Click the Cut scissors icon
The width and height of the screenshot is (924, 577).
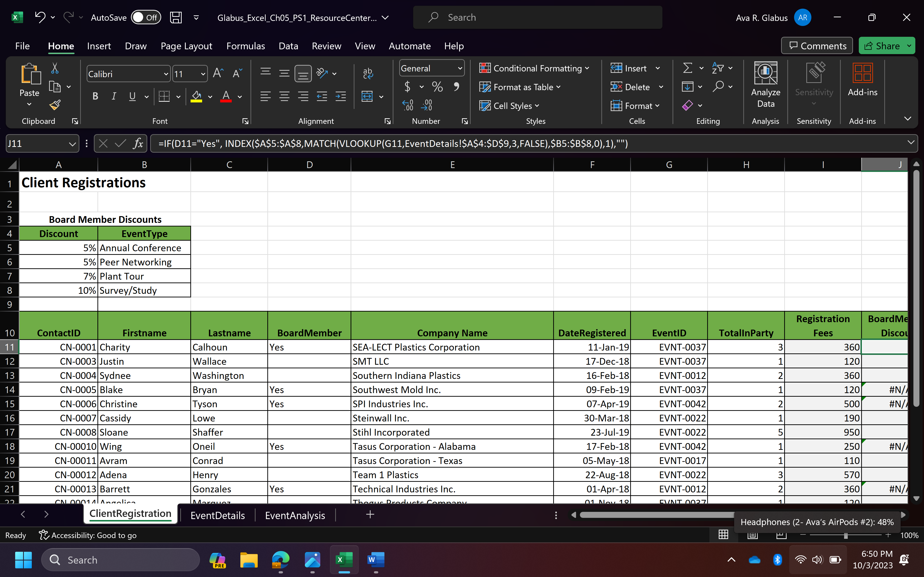55,69
